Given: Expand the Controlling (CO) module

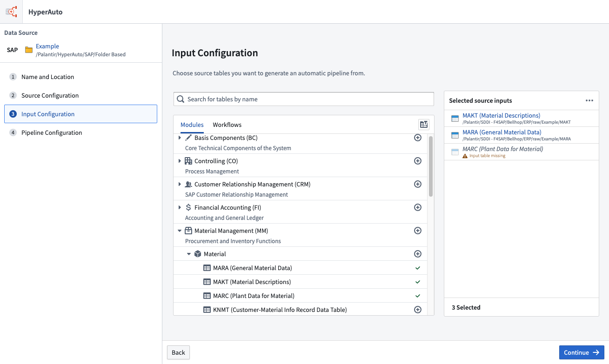Looking at the screenshot, I should click(180, 161).
